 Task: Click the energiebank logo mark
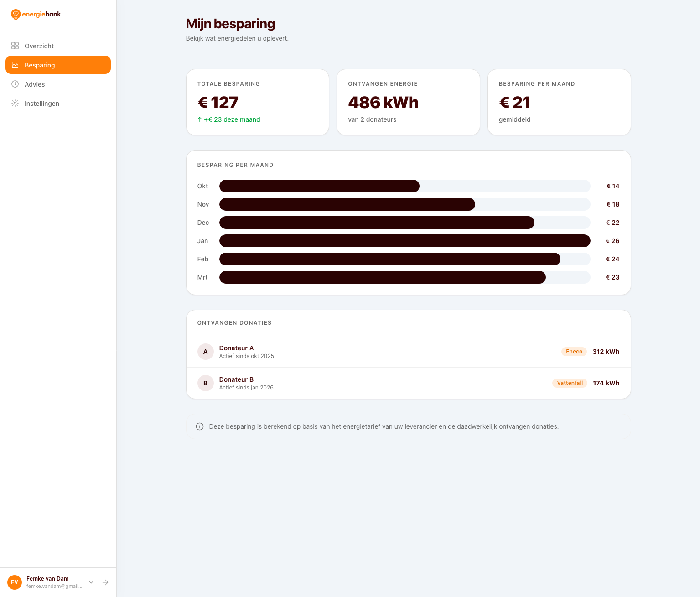point(16,14)
